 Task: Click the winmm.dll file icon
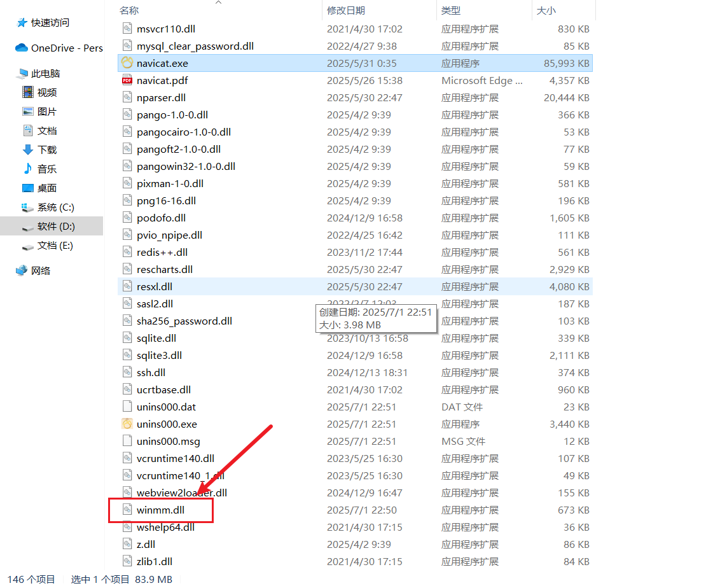pos(127,510)
